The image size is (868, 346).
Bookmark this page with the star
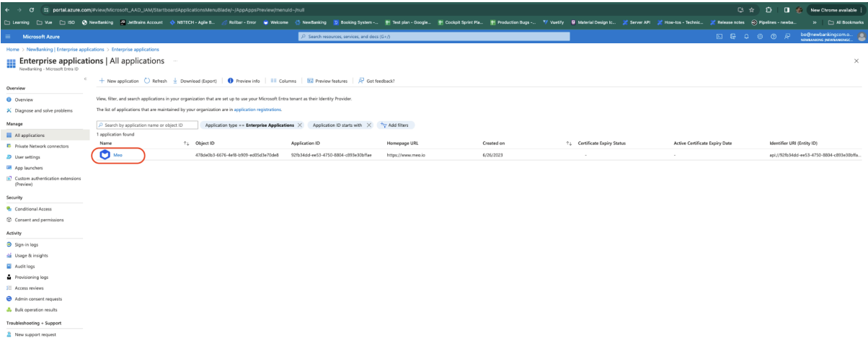[752, 11]
